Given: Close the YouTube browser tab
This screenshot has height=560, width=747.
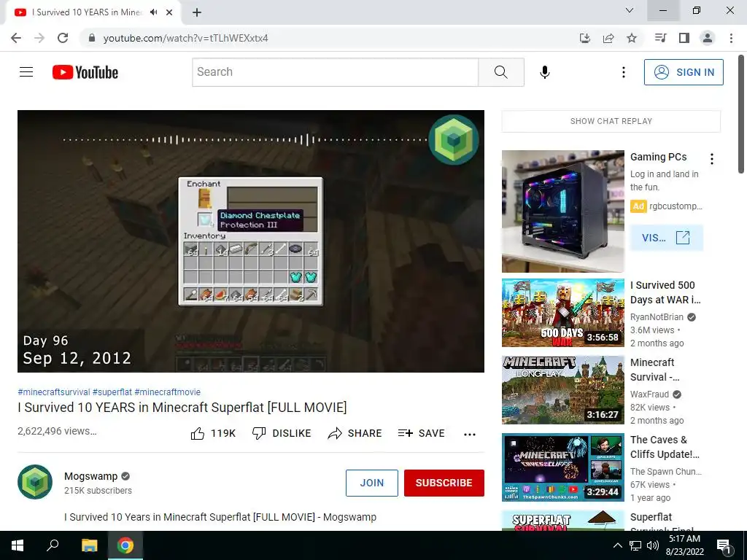Looking at the screenshot, I should 169,12.
